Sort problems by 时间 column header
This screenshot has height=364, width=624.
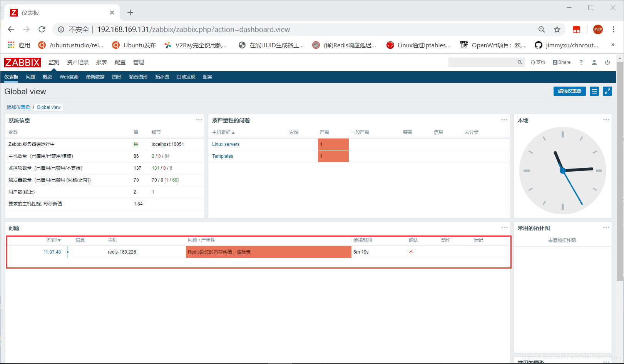[54, 240]
